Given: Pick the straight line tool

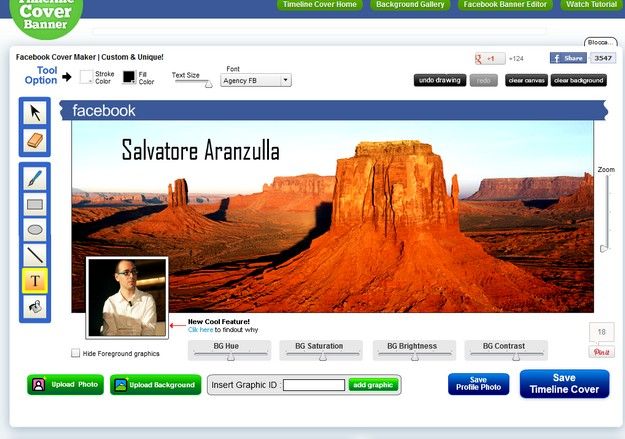Looking at the screenshot, I should [x=35, y=255].
